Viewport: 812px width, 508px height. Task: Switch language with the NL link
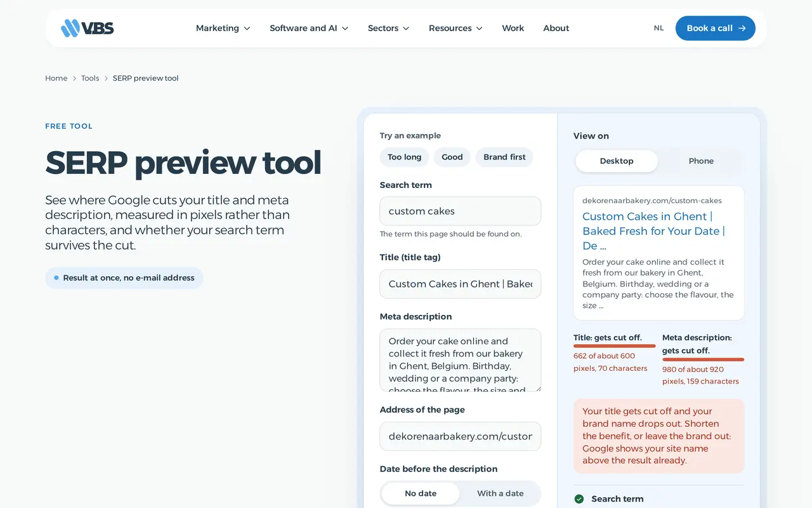click(659, 28)
